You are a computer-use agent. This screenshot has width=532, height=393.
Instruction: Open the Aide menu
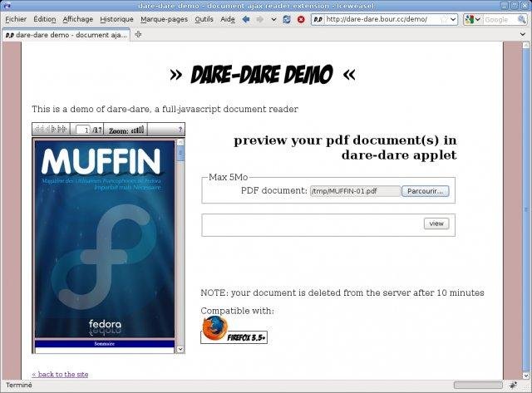tap(228, 19)
